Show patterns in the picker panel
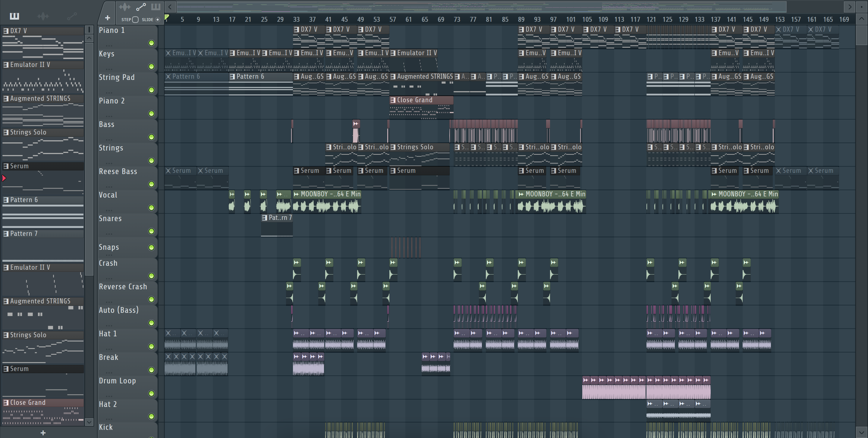Viewport: 868px width, 438px height. point(14,16)
